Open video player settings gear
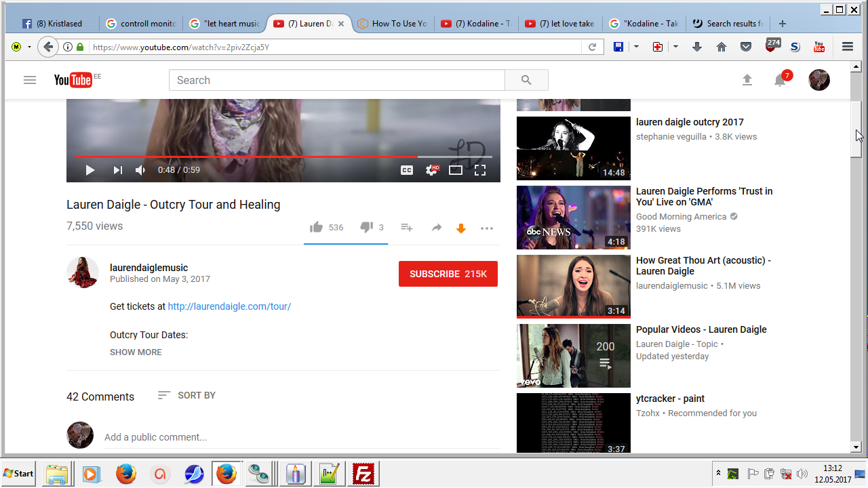The image size is (868, 488). [x=431, y=170]
